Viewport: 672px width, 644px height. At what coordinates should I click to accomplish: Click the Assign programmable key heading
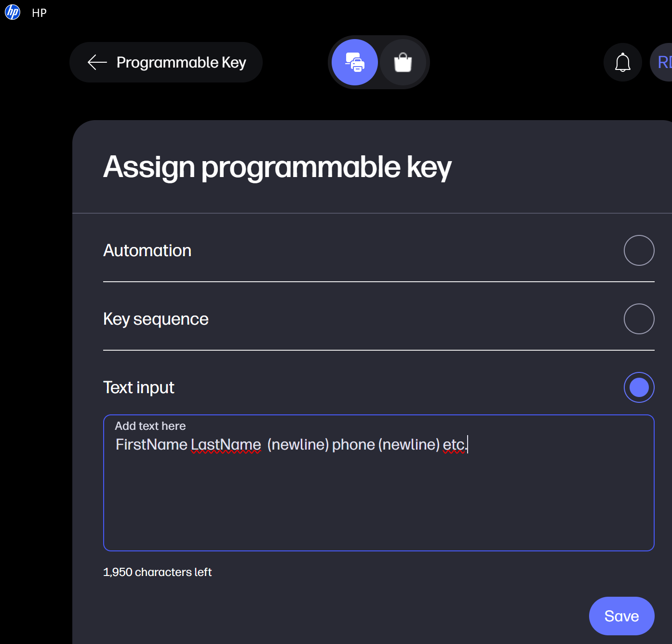277,167
